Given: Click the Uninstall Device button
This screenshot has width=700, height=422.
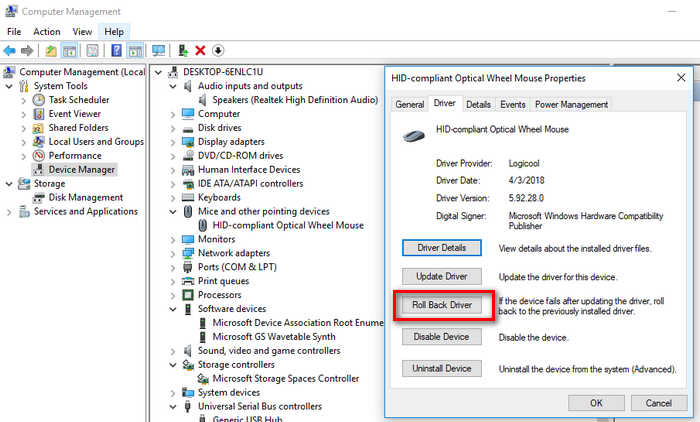Looking at the screenshot, I should click(x=442, y=368).
